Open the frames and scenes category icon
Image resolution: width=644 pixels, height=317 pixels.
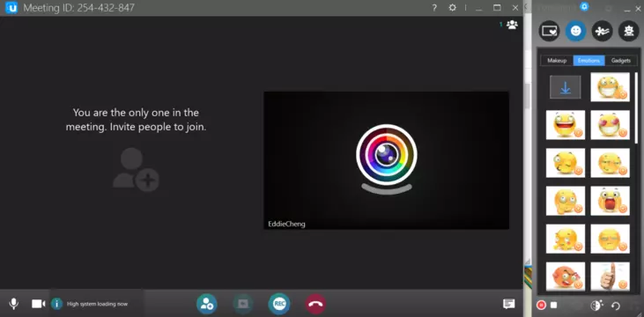549,31
